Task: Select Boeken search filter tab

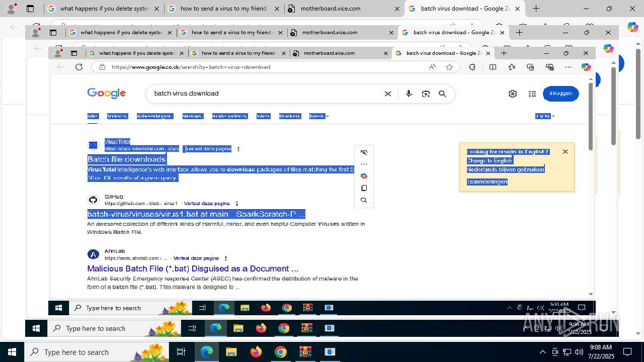Action: [x=289, y=116]
